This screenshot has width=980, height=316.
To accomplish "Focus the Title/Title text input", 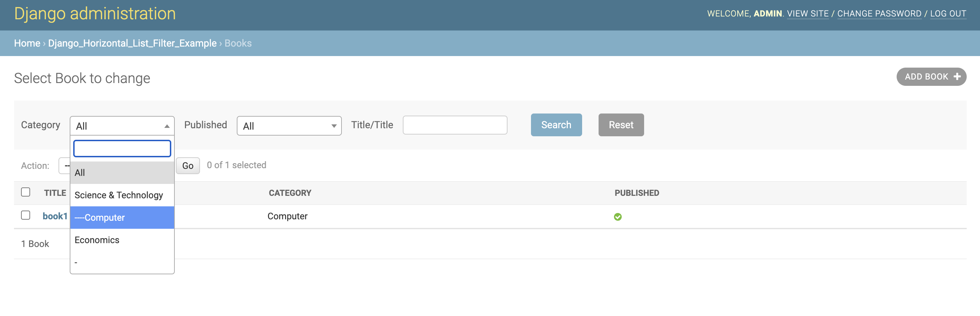I will point(455,125).
